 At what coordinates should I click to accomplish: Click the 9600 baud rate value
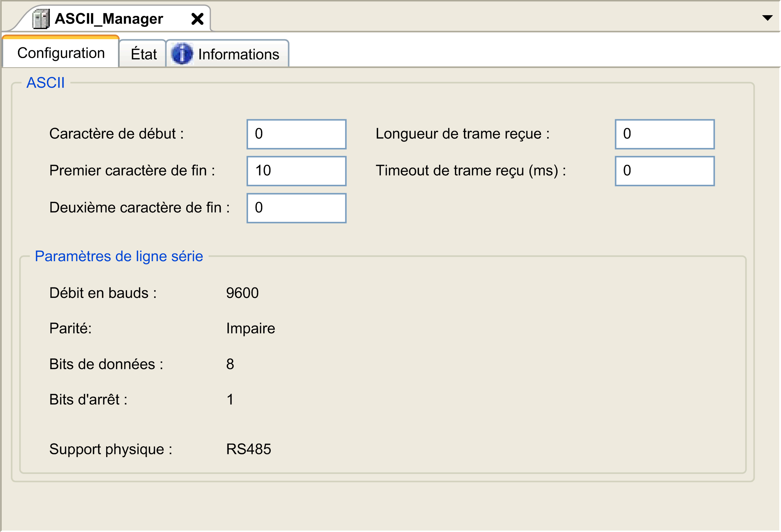click(242, 293)
